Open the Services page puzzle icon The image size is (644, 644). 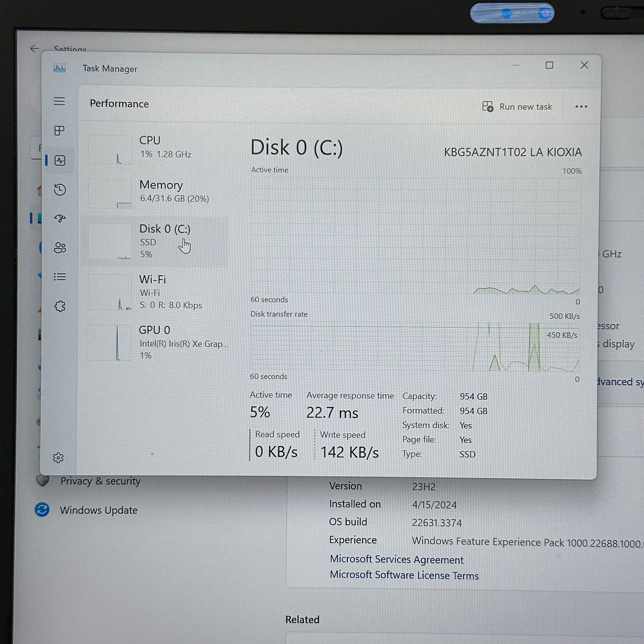[x=60, y=306]
